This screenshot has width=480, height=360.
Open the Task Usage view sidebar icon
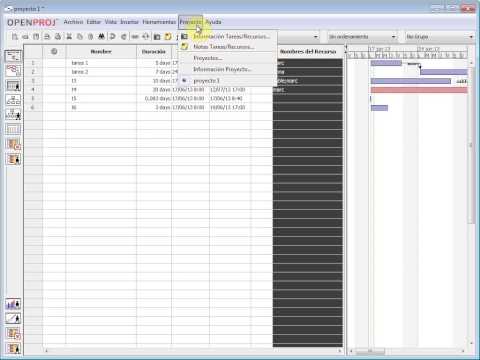[x=13, y=144]
